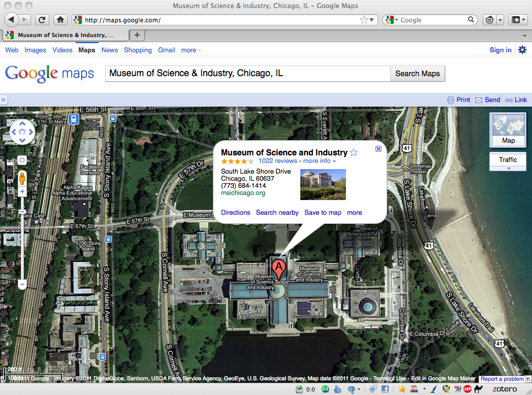The height and width of the screenshot is (395, 532).
Task: Open the download manager icon in status bar
Action: tap(299, 389)
